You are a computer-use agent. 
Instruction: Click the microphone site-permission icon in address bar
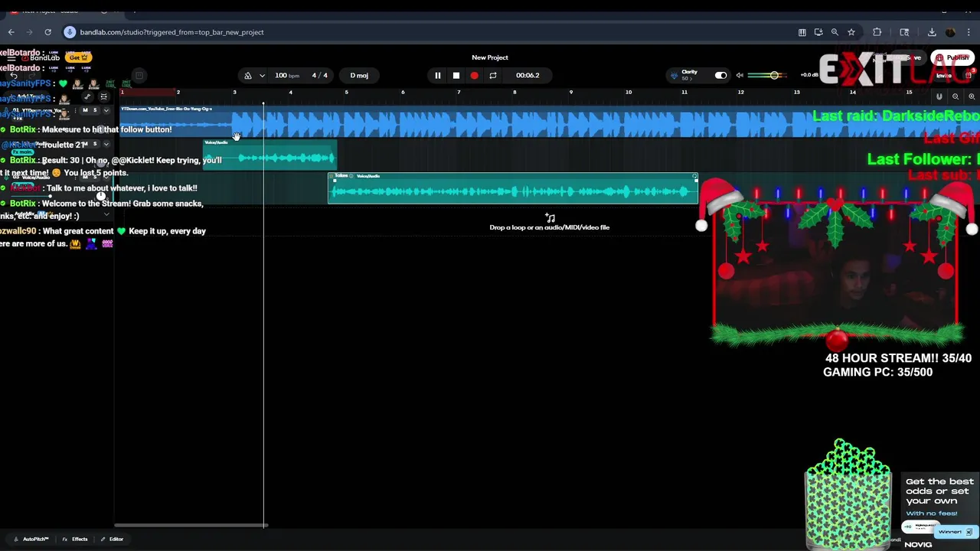(x=70, y=32)
